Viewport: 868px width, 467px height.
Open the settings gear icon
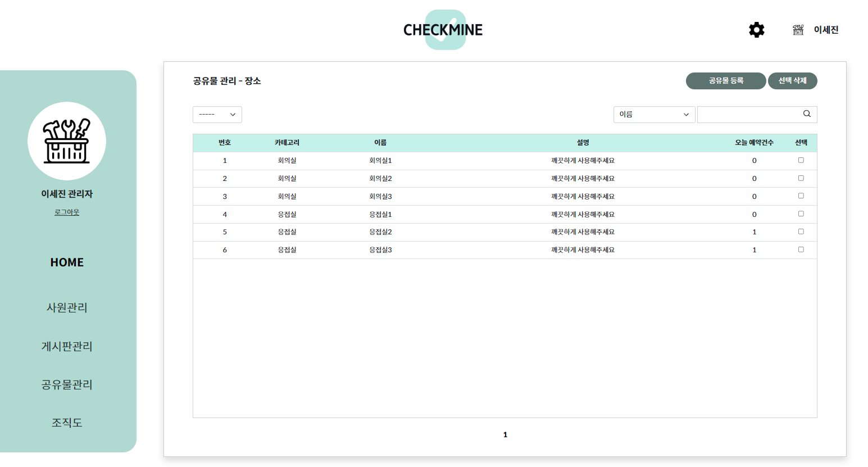point(756,30)
